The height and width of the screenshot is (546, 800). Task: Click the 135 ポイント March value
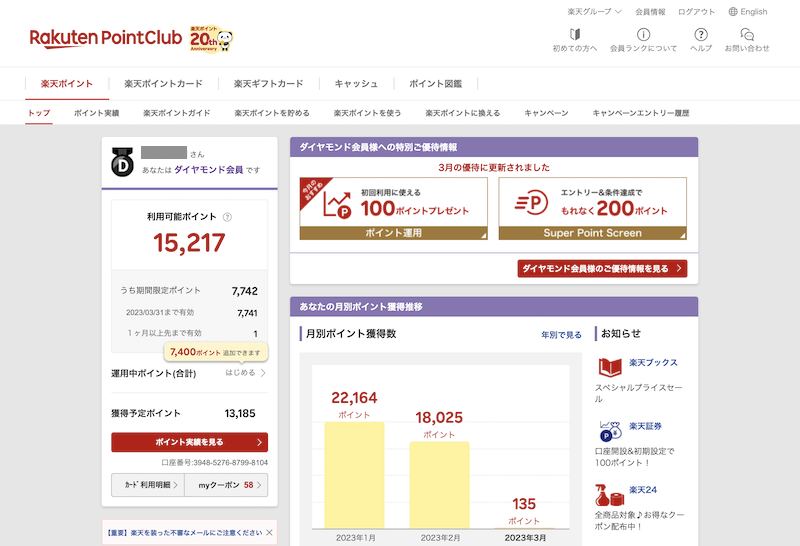tap(524, 504)
